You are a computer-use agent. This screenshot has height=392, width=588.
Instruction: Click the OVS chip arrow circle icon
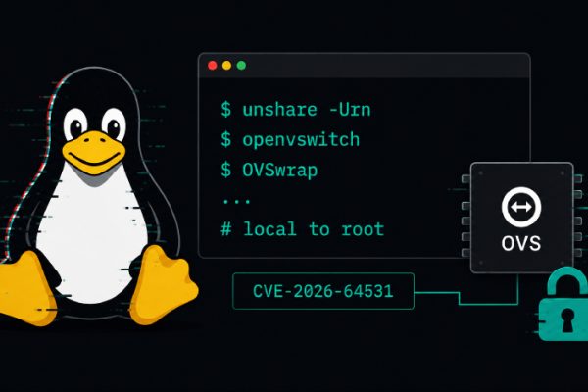point(521,207)
